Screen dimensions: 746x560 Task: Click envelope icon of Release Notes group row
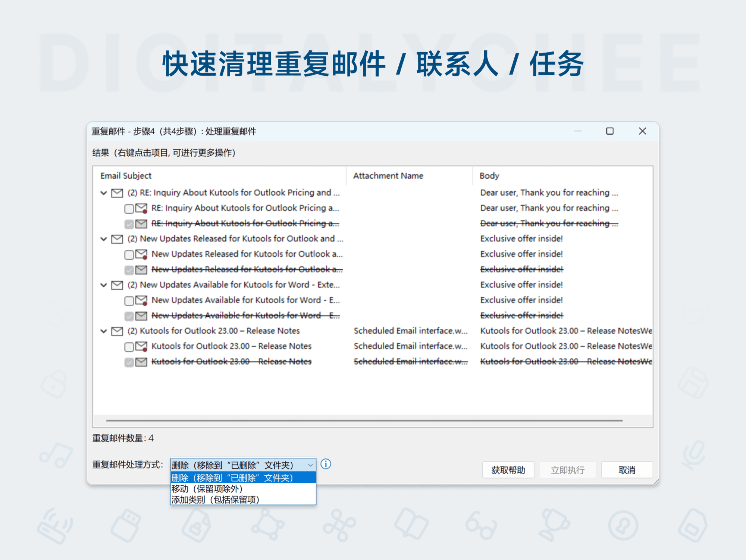click(117, 331)
